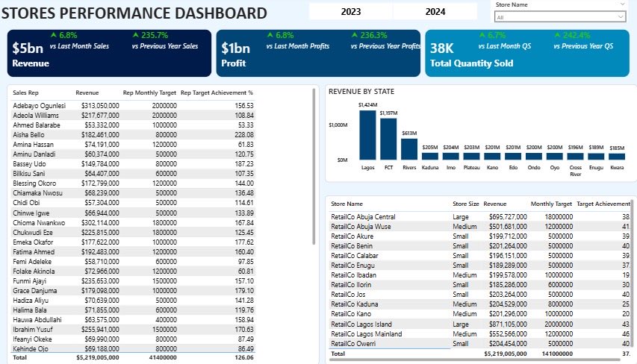Click RetailCo Calabar store name
Viewport: 637px width, 364px height.
(354, 256)
